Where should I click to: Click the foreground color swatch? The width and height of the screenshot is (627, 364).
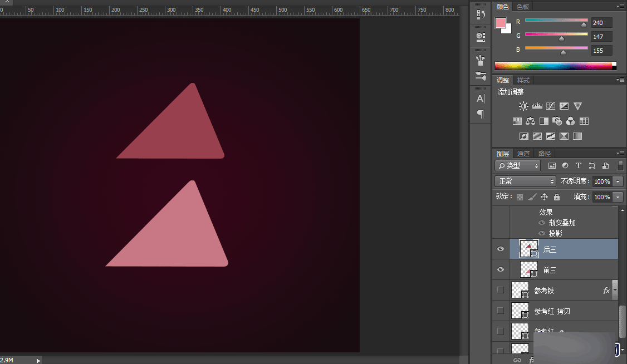[x=500, y=23]
